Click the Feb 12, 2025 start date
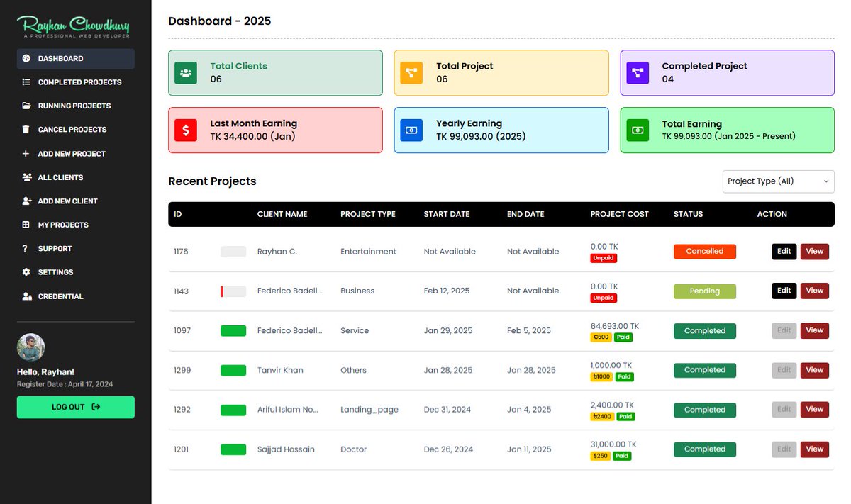This screenshot has height=504, width=851. pos(447,291)
